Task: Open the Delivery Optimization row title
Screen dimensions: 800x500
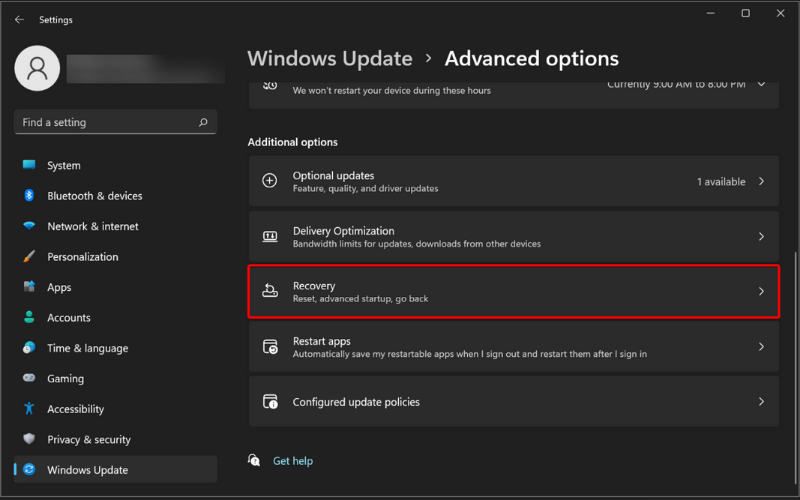Action: point(343,231)
